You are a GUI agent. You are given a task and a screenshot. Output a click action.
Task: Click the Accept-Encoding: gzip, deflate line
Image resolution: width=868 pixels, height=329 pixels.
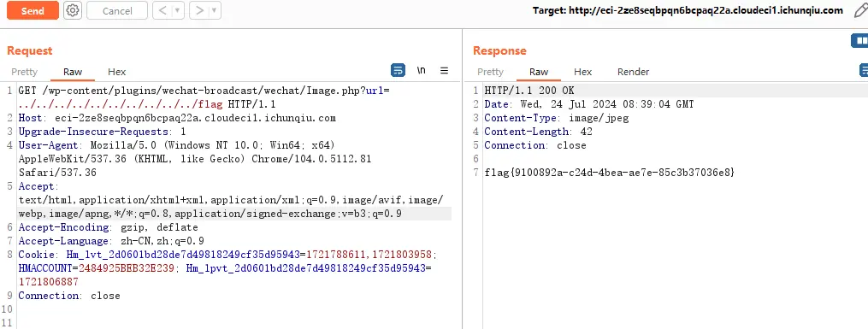tap(108, 227)
